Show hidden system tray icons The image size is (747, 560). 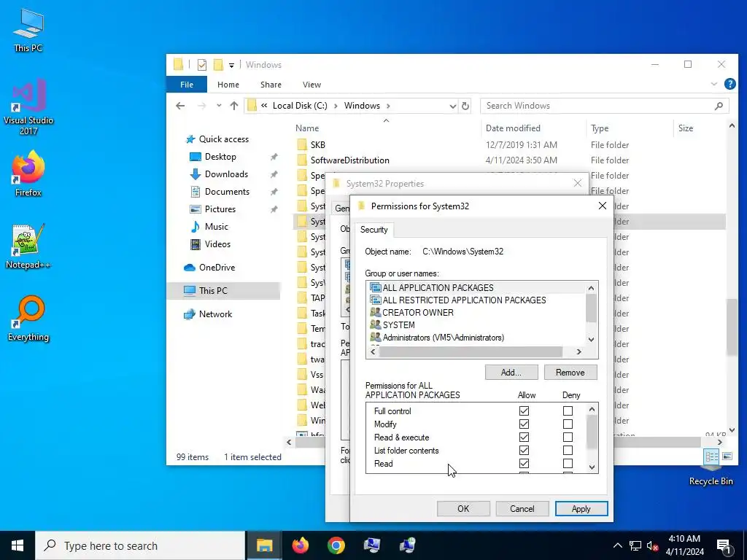(617, 545)
